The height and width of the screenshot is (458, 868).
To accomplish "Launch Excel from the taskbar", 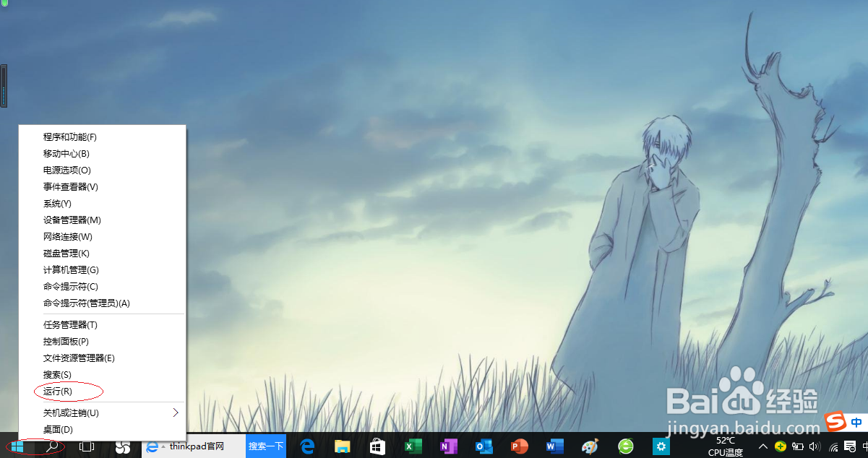I will 413,446.
